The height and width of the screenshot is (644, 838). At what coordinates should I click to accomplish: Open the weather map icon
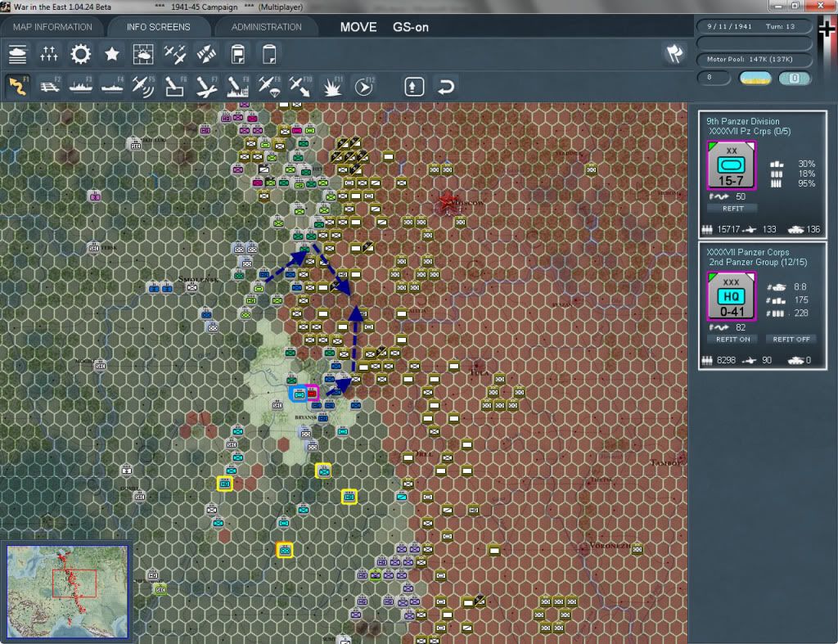pos(143,54)
